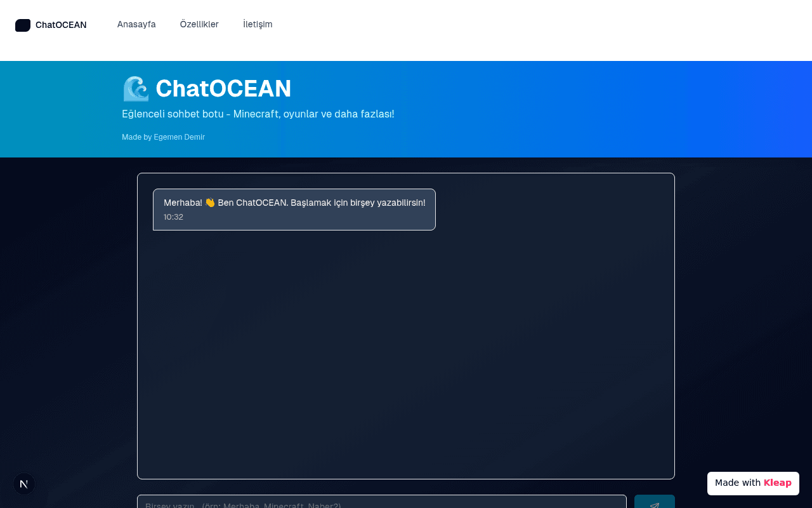The width and height of the screenshot is (812, 508).
Task: Click the 10:32 message timestamp
Action: pyautogui.click(x=173, y=217)
